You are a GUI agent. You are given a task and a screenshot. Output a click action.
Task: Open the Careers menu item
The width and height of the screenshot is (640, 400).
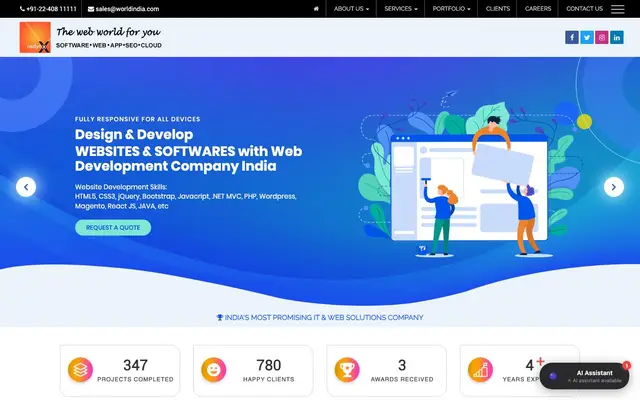(538, 9)
